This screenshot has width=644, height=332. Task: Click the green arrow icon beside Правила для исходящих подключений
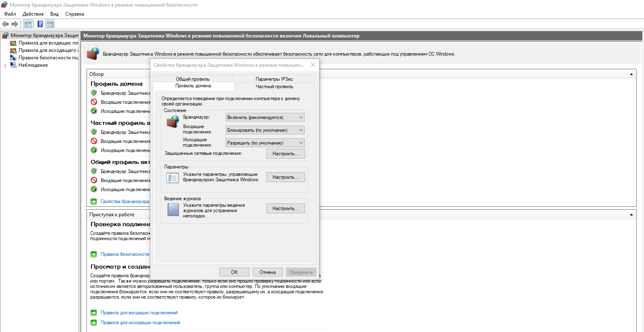93,323
